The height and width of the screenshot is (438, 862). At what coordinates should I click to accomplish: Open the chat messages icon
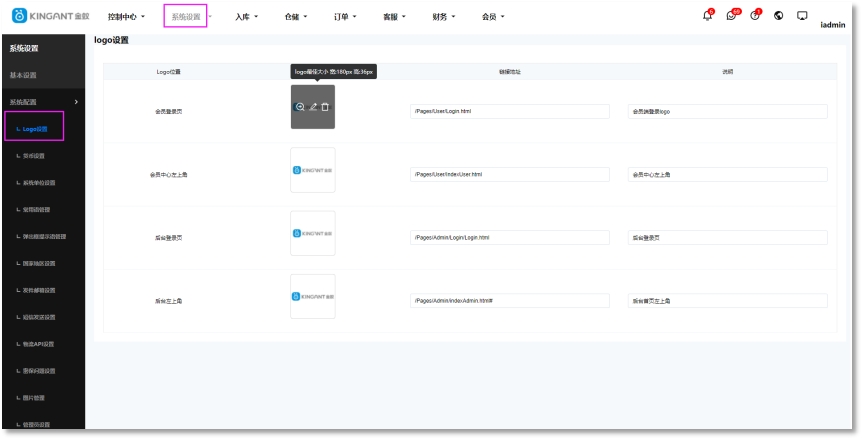[731, 16]
